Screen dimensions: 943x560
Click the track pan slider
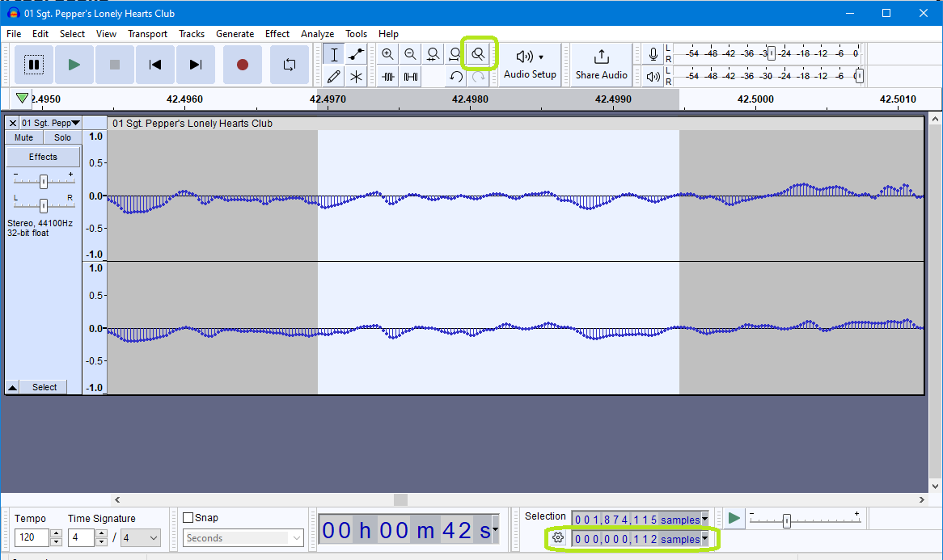point(44,205)
